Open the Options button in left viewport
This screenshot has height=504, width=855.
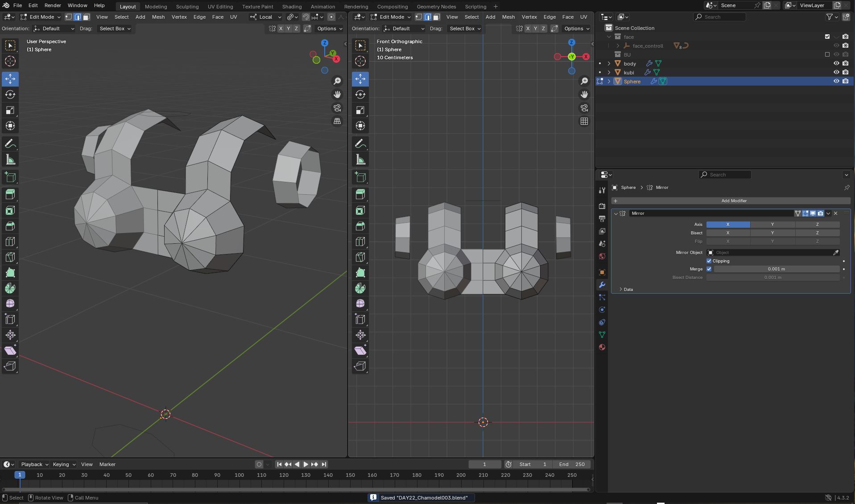click(x=329, y=29)
